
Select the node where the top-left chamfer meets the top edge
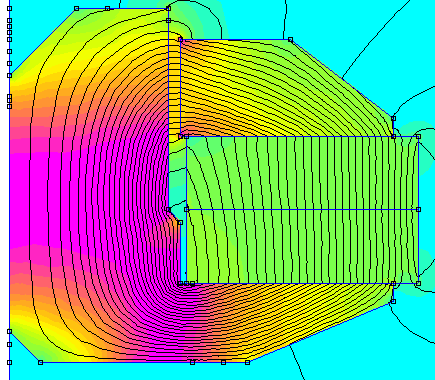coord(76,9)
